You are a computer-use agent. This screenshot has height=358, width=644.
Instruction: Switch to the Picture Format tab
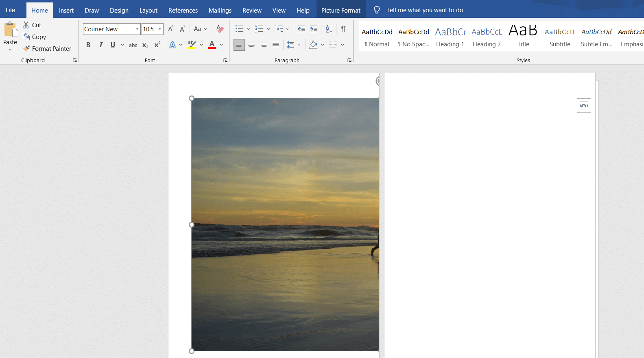coord(341,10)
